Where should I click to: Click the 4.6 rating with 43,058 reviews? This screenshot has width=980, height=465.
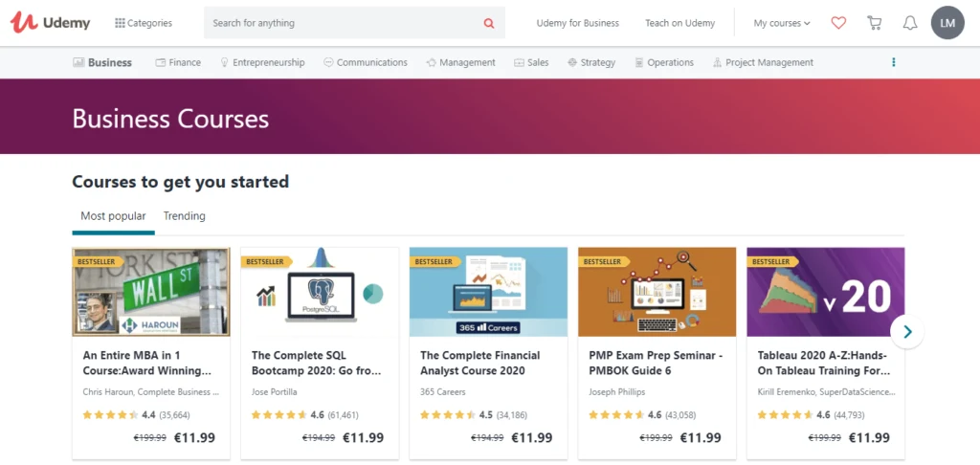(642, 415)
